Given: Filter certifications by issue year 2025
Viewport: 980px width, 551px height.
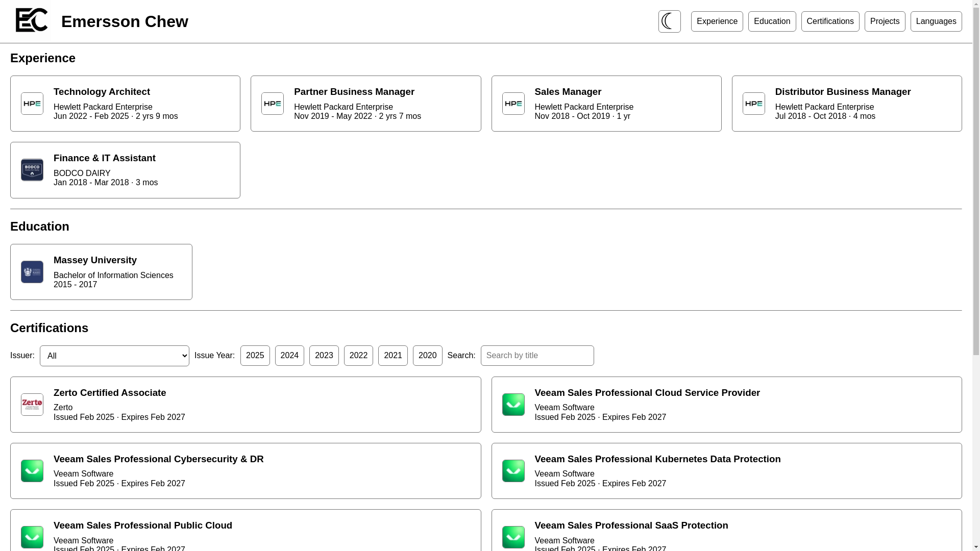Looking at the screenshot, I should tap(255, 356).
